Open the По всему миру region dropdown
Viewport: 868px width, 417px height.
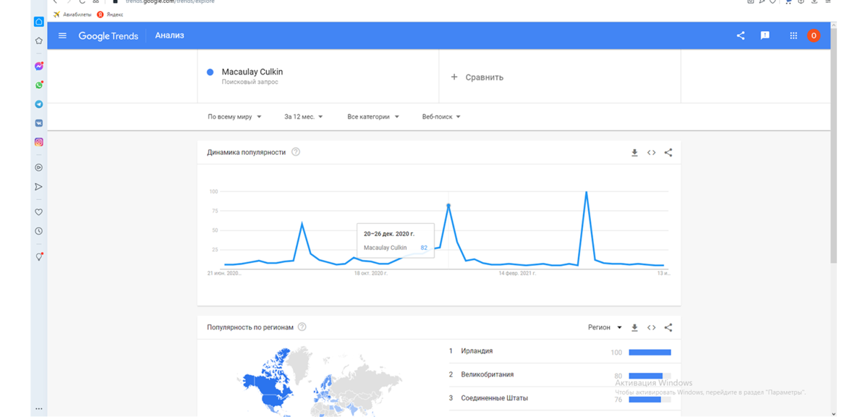tap(234, 117)
